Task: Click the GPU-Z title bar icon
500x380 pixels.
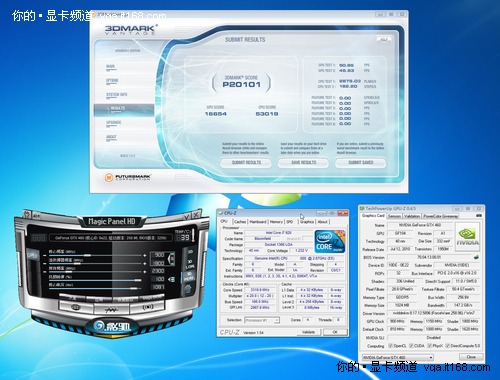Action: (x=362, y=209)
